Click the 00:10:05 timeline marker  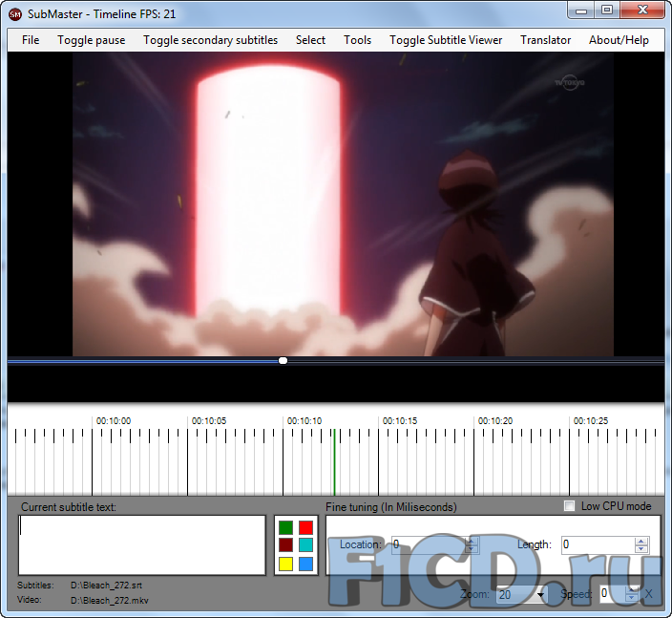click(x=209, y=421)
